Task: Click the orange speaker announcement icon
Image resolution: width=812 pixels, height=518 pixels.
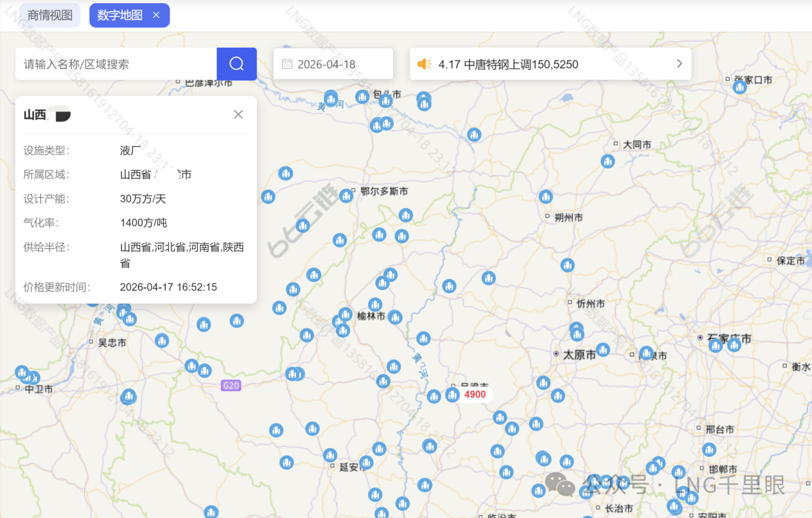Action: (424, 64)
